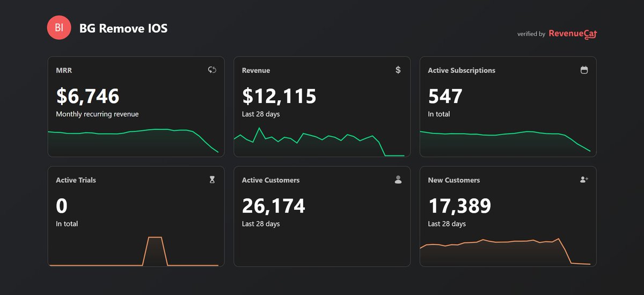644x295 pixels.
Task: Click the Active Subscriptions calendar icon
Action: tap(584, 70)
